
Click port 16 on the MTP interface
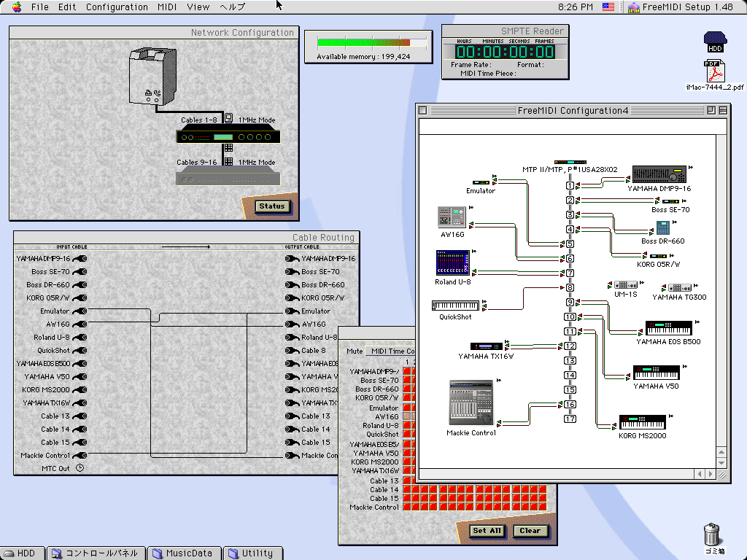(570, 404)
